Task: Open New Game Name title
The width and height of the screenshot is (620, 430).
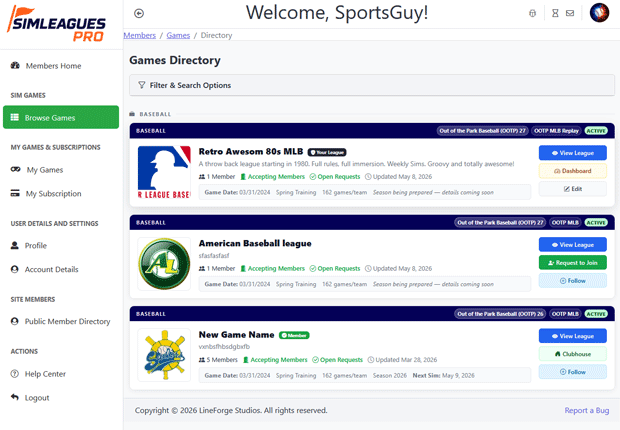Action: 236,335
